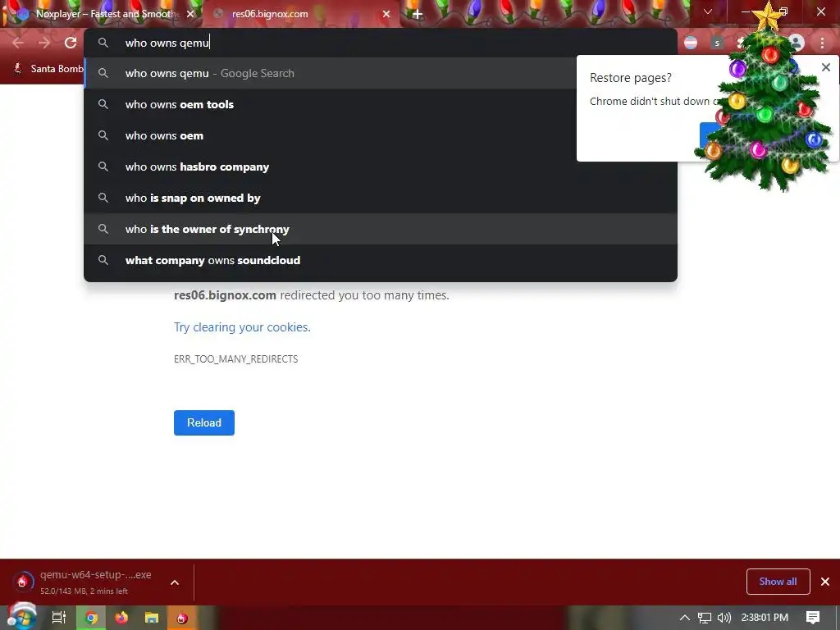Open the network tray icon
Viewport: 840px width, 630px height.
(x=705, y=618)
